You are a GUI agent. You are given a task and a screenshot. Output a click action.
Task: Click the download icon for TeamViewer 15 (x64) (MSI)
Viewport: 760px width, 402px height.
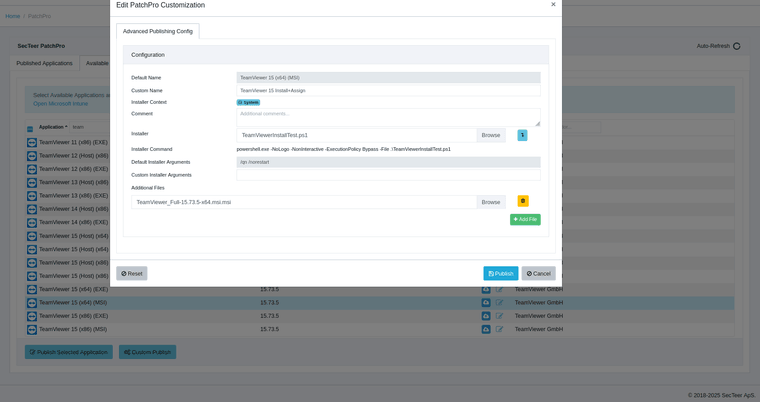(486, 302)
